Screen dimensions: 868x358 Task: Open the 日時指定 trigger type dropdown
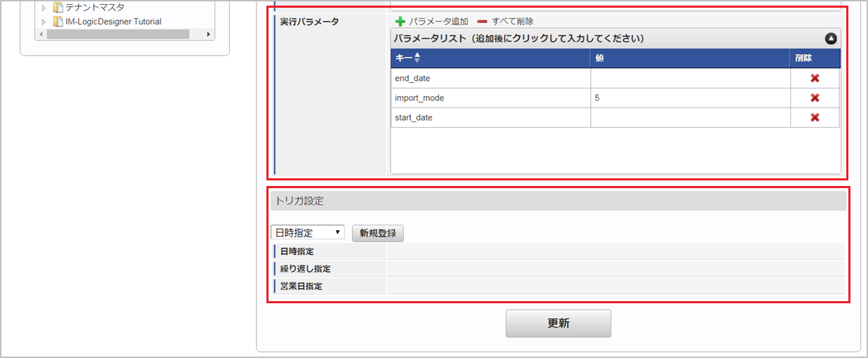tap(308, 232)
